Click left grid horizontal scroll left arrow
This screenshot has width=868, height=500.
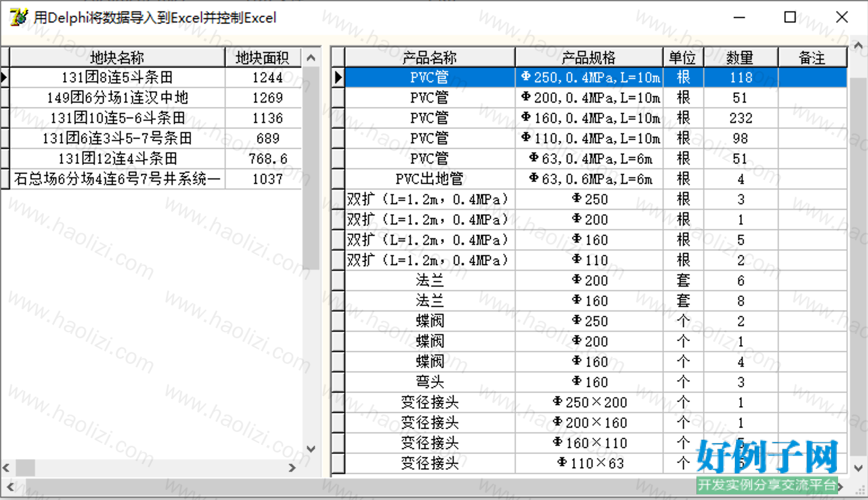[x=6, y=468]
